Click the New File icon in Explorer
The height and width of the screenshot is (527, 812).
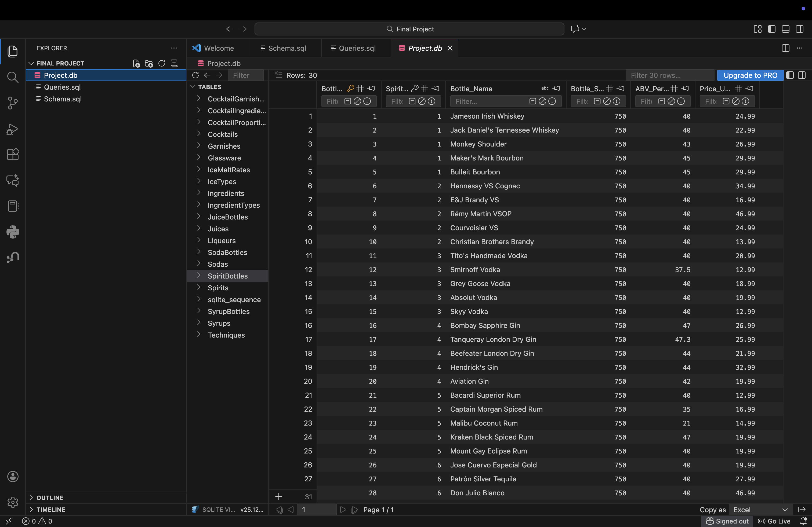[136, 63]
